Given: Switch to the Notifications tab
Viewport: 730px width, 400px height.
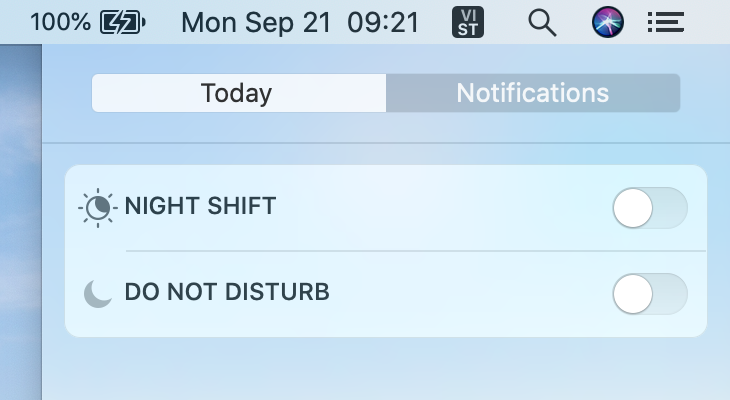Looking at the screenshot, I should pos(533,93).
